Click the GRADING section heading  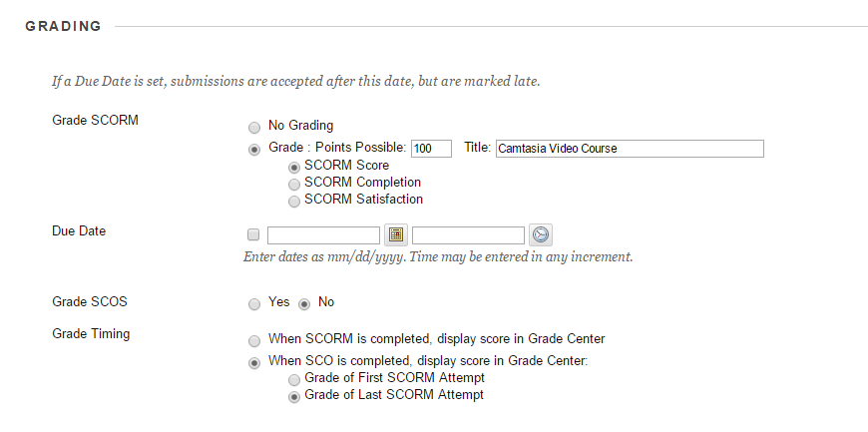click(63, 27)
